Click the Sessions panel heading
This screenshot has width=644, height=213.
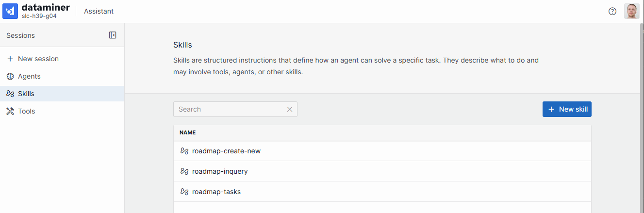click(x=20, y=35)
